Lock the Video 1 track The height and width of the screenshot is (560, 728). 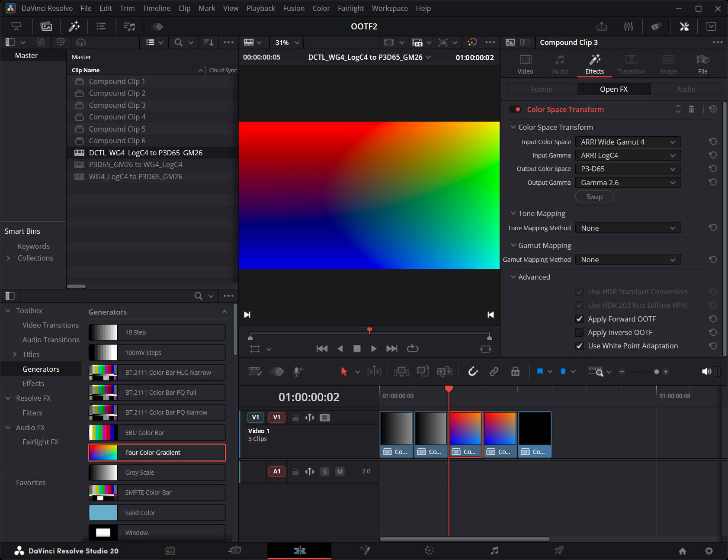point(295,418)
